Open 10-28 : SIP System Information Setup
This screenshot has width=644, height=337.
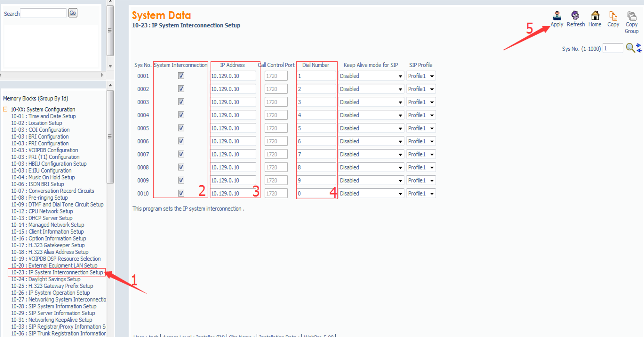click(54, 306)
